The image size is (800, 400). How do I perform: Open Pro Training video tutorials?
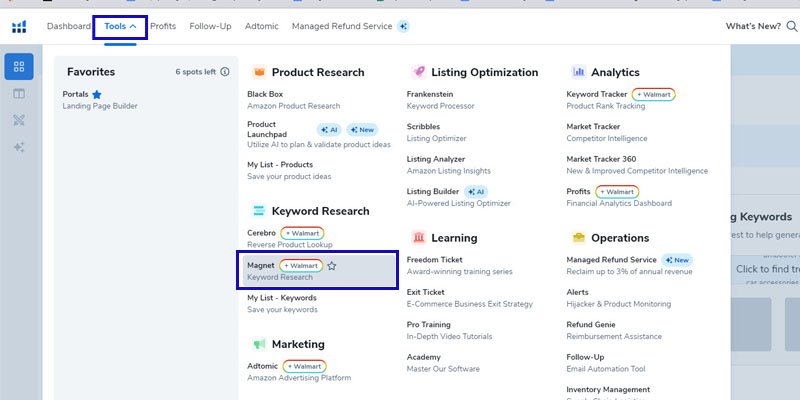[x=449, y=331]
